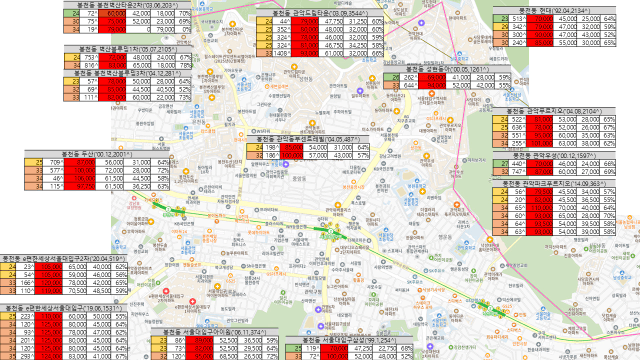Click 89,000 in the 서울대입구아이원 table
640x360 pixels.
(x=199, y=340)
